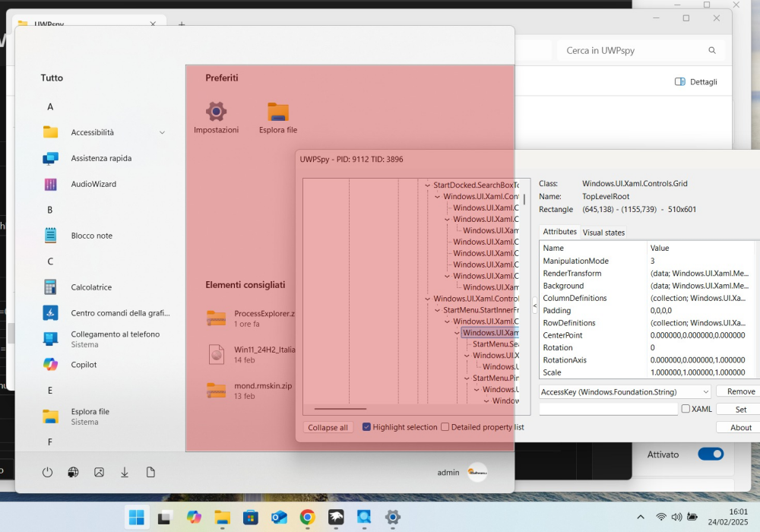The height and width of the screenshot is (532, 760).
Task: Click letter header B in app list
Action: click(x=50, y=210)
